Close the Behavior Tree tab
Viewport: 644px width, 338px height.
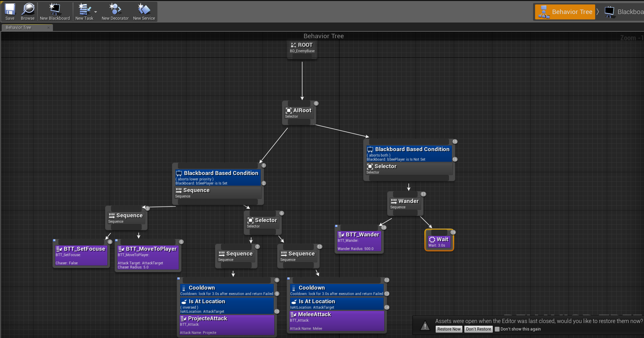pos(48,28)
